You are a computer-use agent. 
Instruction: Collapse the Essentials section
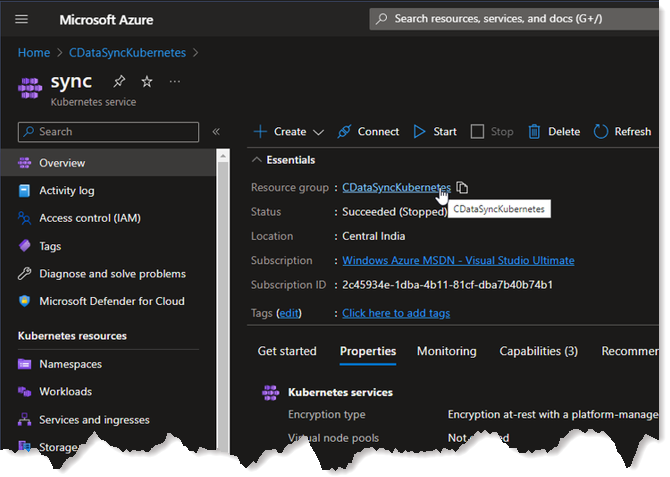(x=258, y=160)
